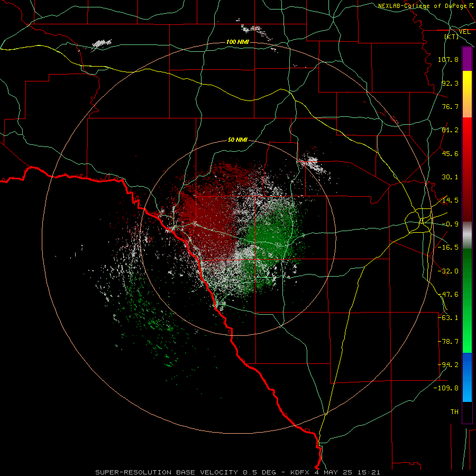Click the -47.6 legend value
The height and width of the screenshot is (476, 476).
click(x=448, y=295)
